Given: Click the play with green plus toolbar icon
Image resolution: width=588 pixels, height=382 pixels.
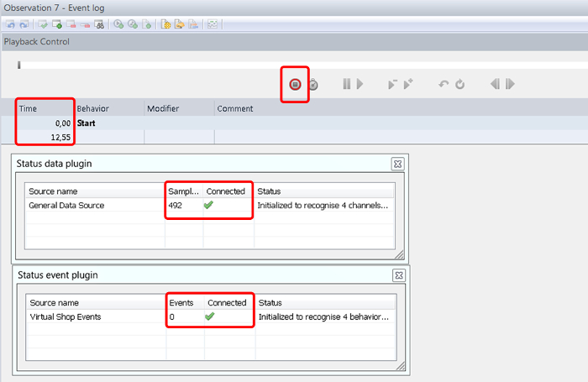Looking at the screenshot, I should (118, 24).
